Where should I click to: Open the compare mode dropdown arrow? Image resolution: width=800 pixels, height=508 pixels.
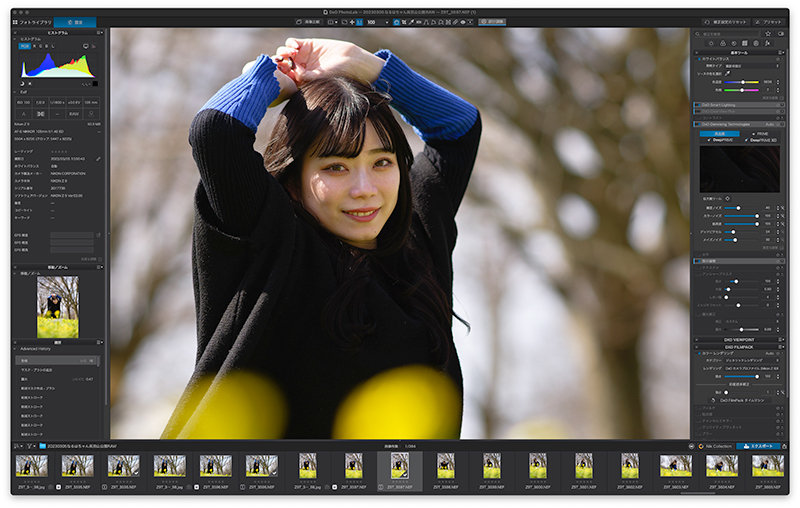pyautogui.click(x=336, y=22)
